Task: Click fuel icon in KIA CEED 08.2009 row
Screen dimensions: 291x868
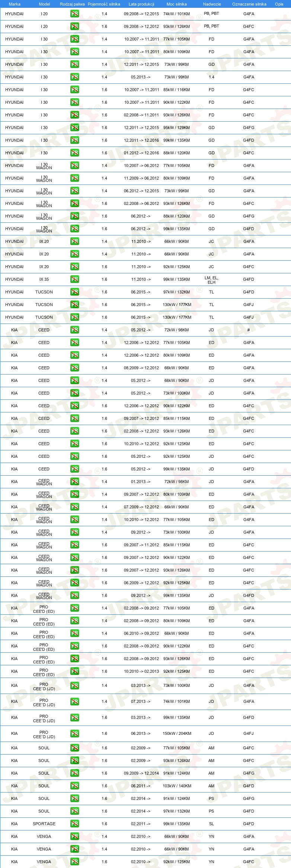Action: coord(75,368)
